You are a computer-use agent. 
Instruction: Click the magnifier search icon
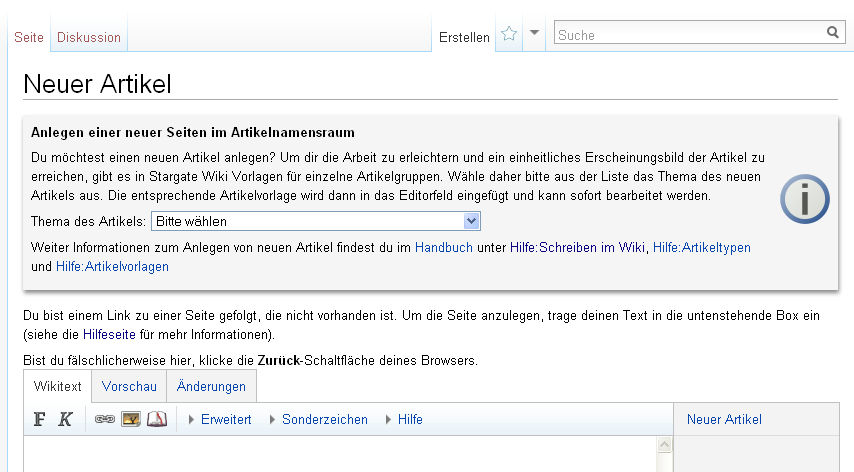[832, 33]
